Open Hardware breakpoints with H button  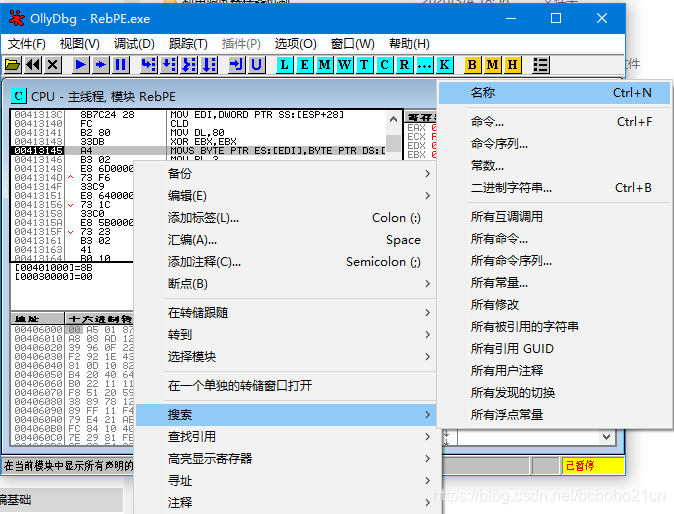click(x=513, y=65)
